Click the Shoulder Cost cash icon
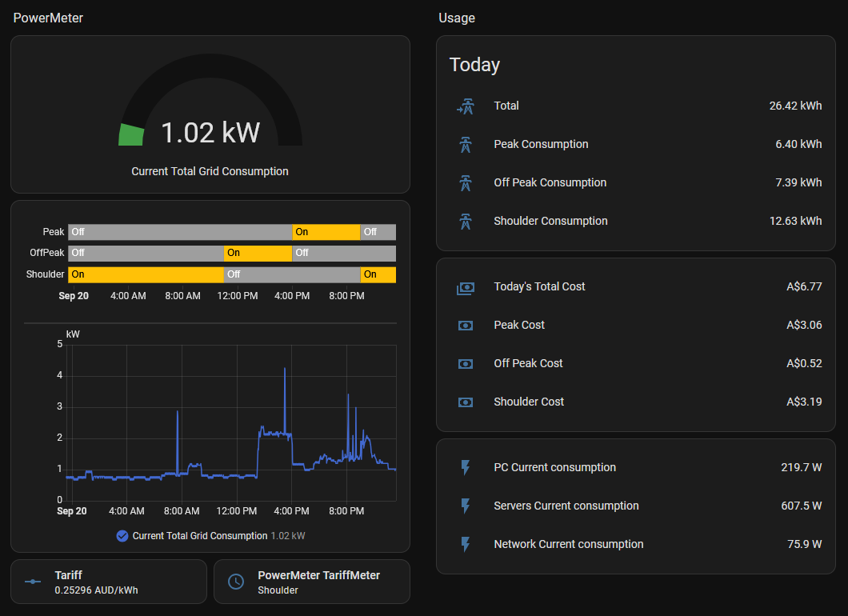 pyautogui.click(x=465, y=402)
